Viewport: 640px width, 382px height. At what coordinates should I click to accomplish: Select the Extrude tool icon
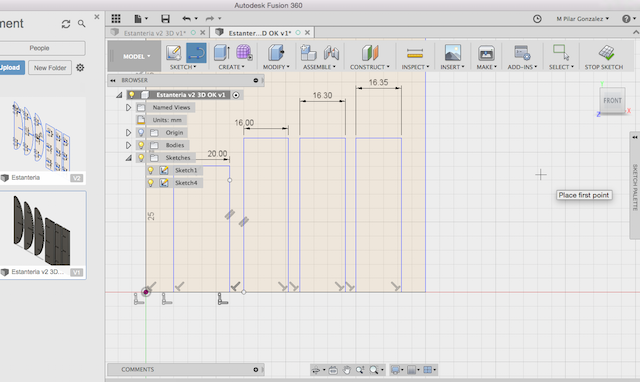pyautogui.click(x=221, y=53)
